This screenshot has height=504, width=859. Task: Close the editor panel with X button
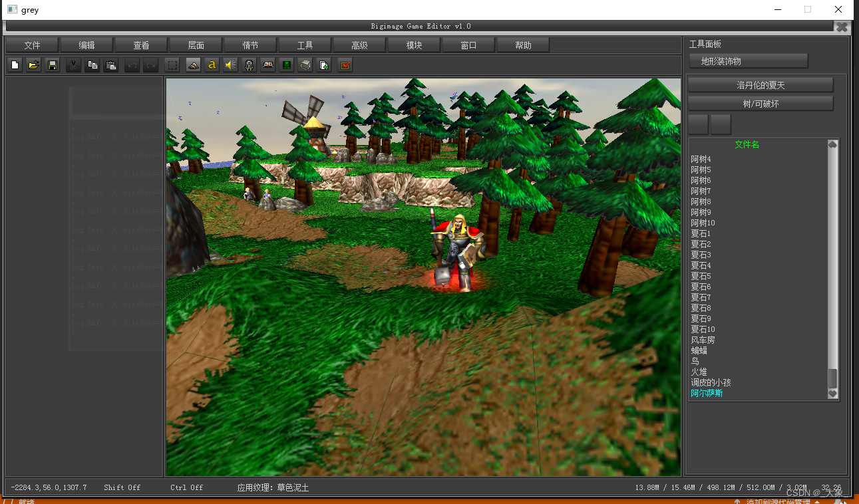[842, 27]
